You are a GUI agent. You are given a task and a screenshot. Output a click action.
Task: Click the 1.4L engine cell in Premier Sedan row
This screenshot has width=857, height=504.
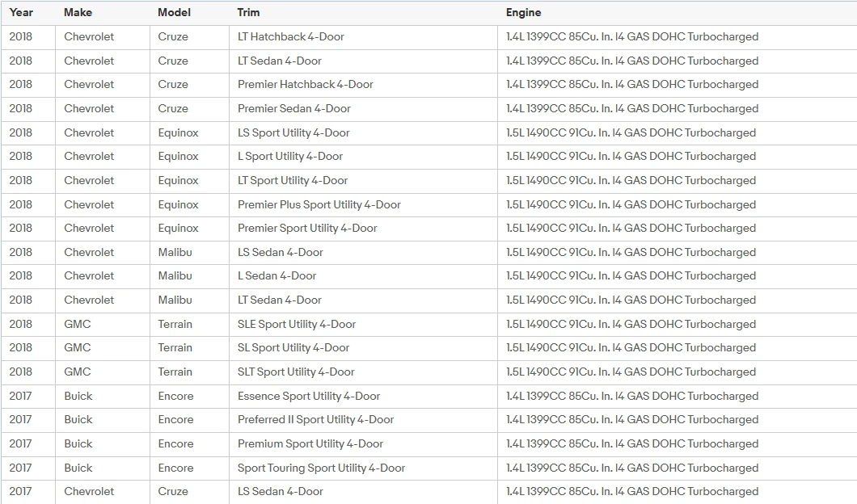point(632,108)
